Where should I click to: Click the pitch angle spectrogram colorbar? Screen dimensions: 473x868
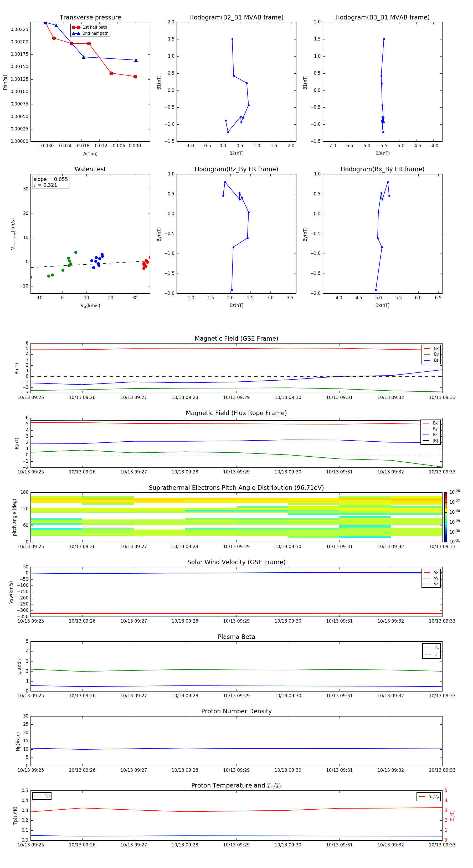tap(446, 517)
